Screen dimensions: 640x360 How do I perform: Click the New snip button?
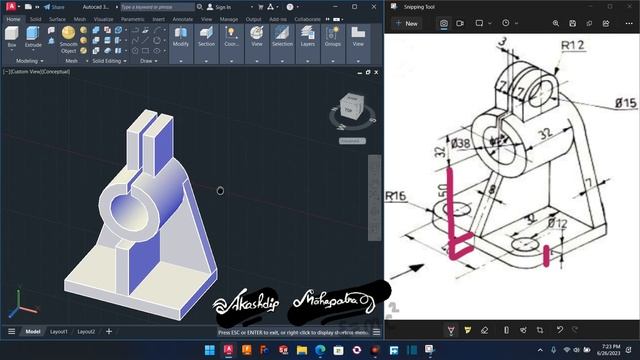407,24
